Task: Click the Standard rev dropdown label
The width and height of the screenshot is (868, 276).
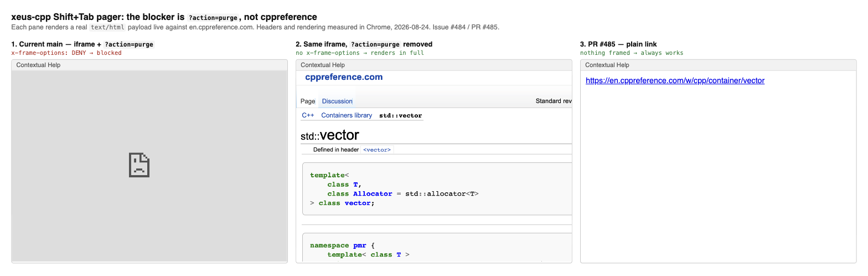Action: [x=554, y=101]
